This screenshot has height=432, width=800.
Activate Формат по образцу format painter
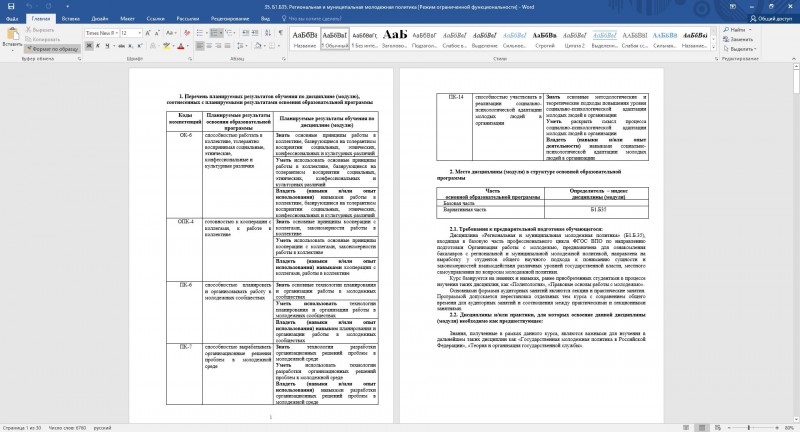[x=52, y=49]
